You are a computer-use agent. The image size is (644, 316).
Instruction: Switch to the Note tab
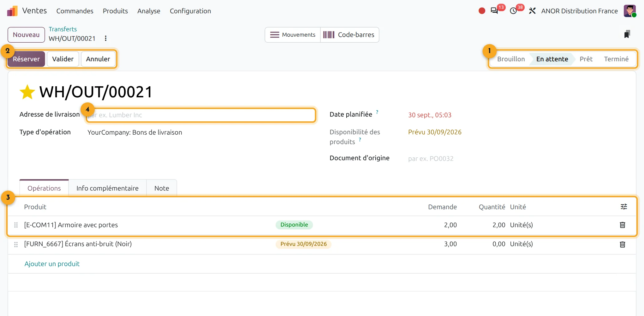pos(162,188)
